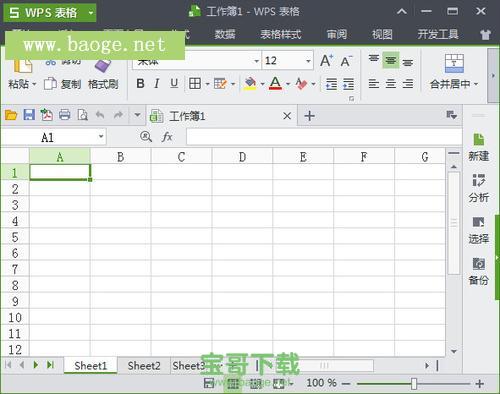Viewport: 500px width, 394px height.
Task: Click the 分析 sidebar button
Action: pos(479,188)
